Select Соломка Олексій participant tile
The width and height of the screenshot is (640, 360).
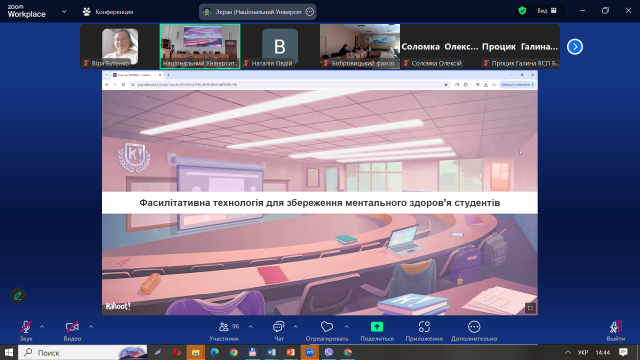click(x=440, y=46)
